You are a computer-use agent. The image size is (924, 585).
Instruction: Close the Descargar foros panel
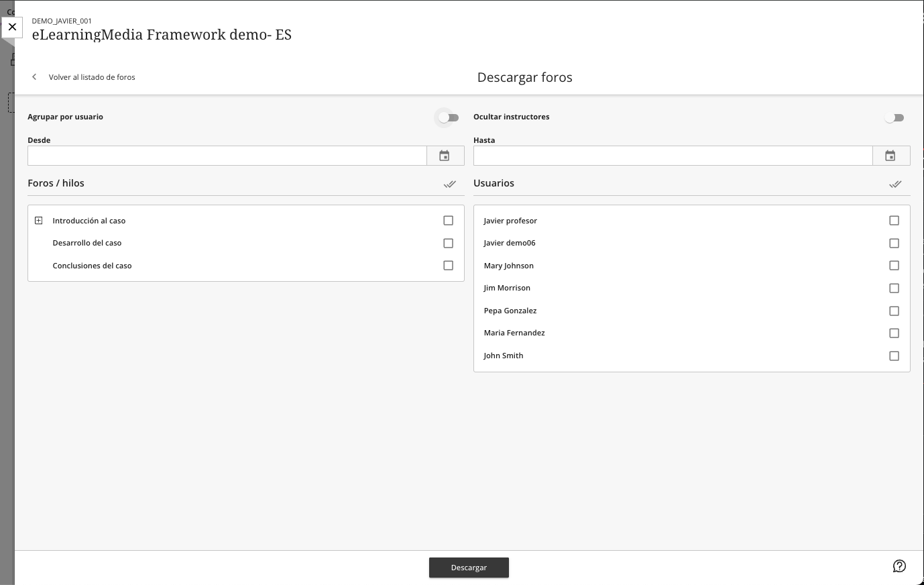click(12, 28)
